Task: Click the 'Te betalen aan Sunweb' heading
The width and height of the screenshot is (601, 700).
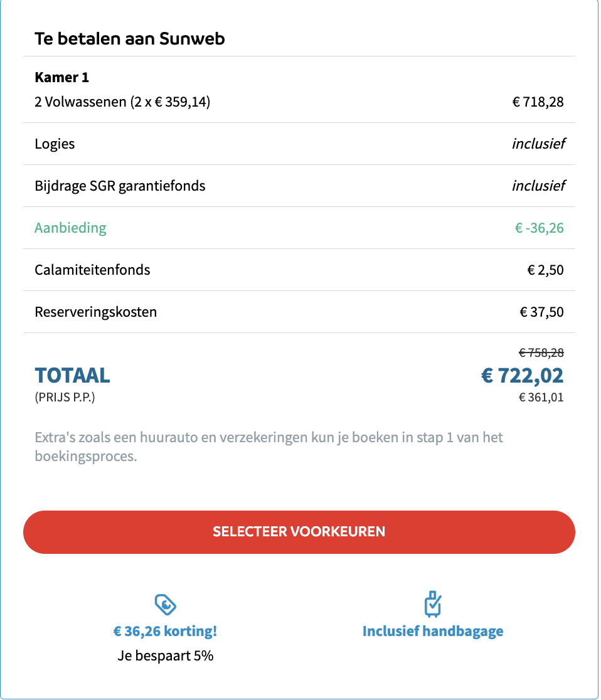Action: [130, 39]
